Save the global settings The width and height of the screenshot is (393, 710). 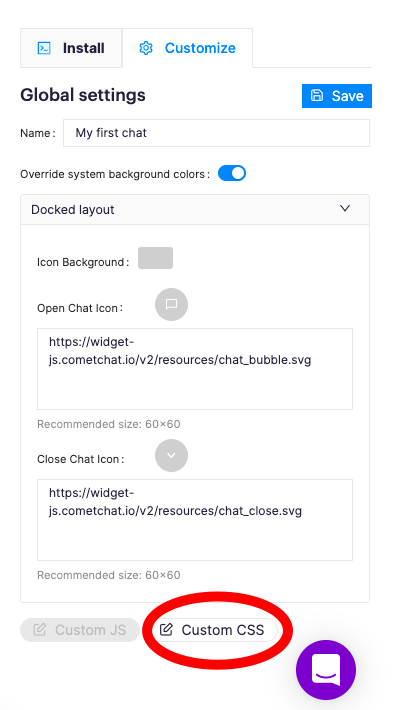pyautogui.click(x=337, y=96)
